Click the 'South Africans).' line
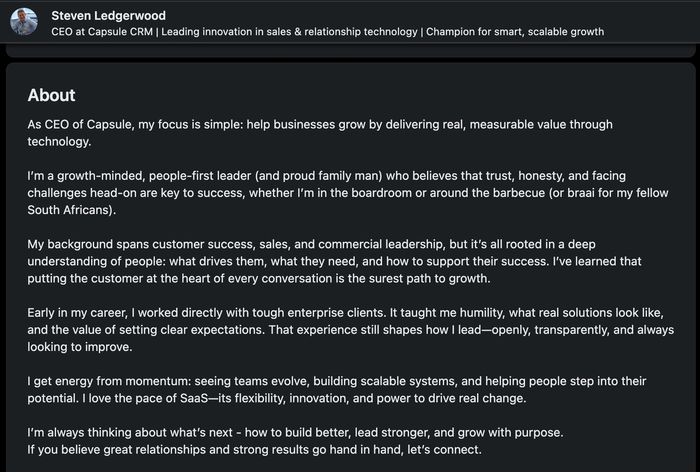The width and height of the screenshot is (700, 472). [72, 210]
